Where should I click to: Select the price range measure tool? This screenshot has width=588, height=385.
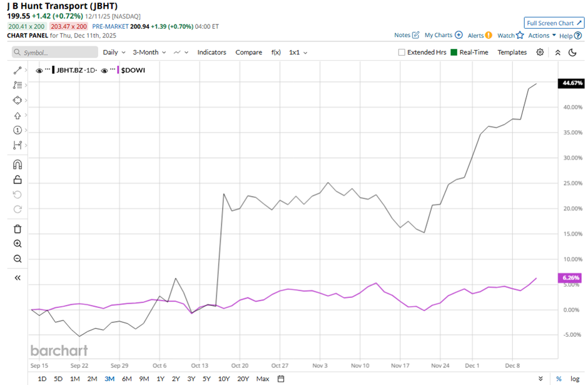(18, 145)
